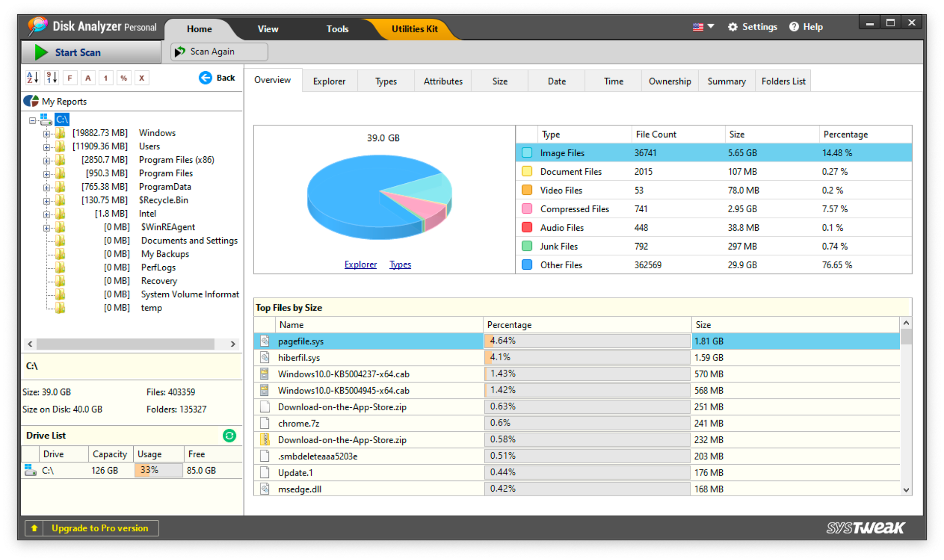The height and width of the screenshot is (560, 944).
Task: Click the Percentage column header in Top Files
Action: (x=587, y=325)
